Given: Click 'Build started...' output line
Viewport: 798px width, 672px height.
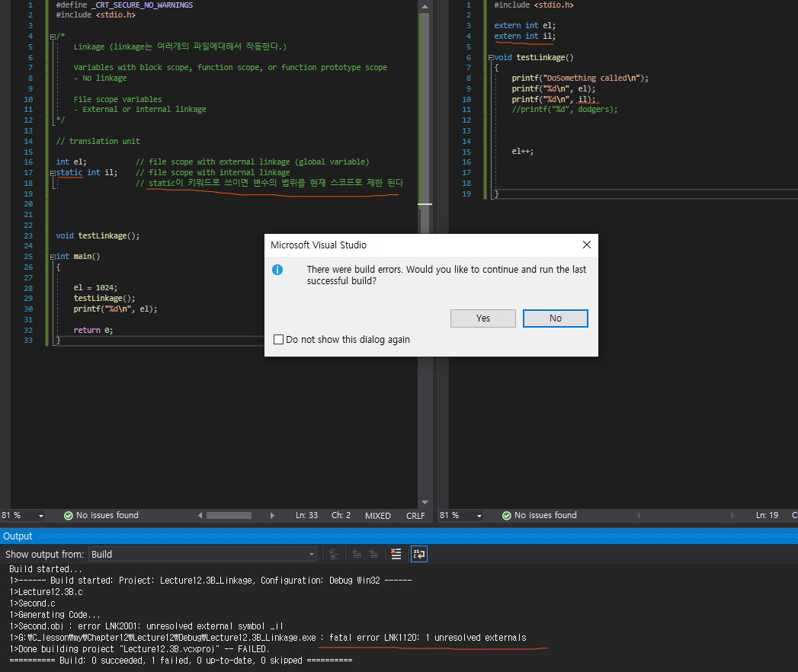Looking at the screenshot, I should pyautogui.click(x=46, y=569).
